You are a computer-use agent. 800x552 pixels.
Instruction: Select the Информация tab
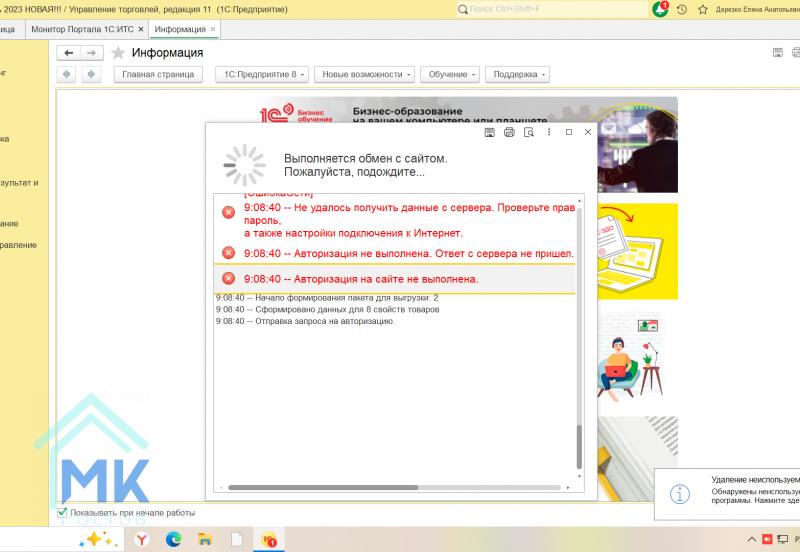tap(180, 29)
